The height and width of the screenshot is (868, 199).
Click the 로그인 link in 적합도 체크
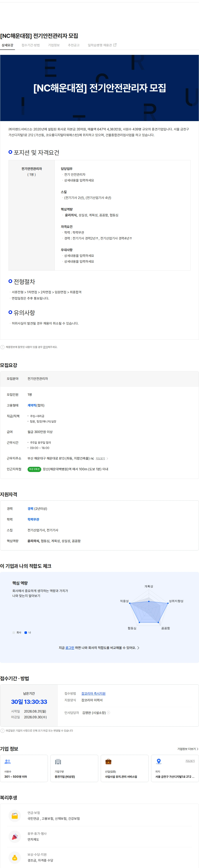(x=70, y=648)
